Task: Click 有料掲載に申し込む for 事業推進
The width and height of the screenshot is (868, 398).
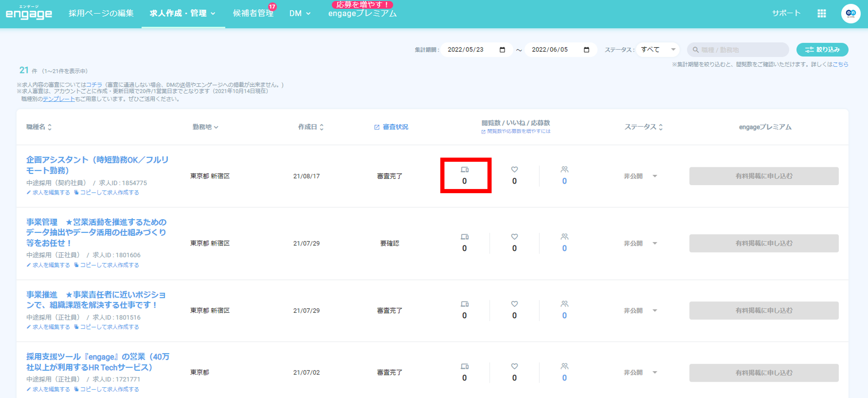Action: coord(763,310)
